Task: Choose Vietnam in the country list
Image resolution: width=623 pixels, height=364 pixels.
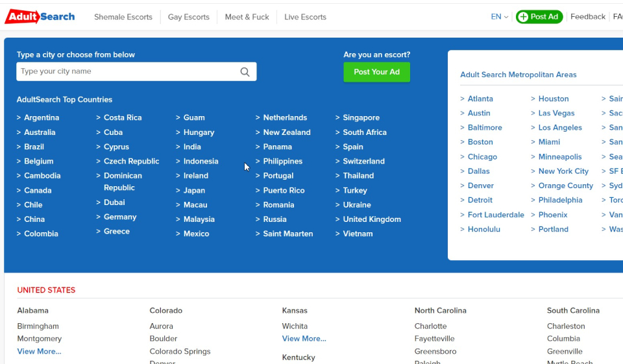Action: tap(358, 234)
